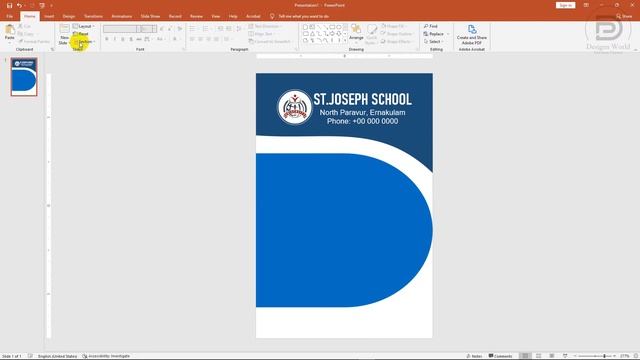The image size is (640, 360).
Task: Save the presentation from Quick Access toolbar
Action: click(9, 5)
